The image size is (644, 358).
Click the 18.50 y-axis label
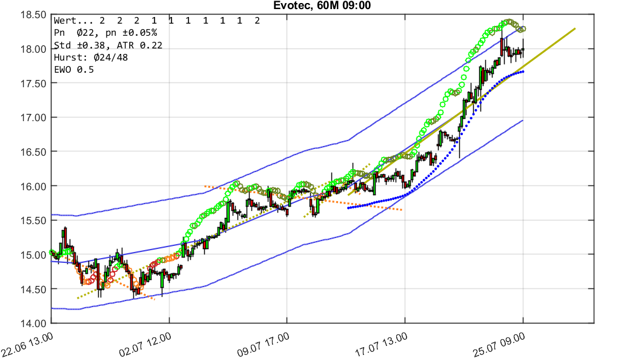(33, 15)
